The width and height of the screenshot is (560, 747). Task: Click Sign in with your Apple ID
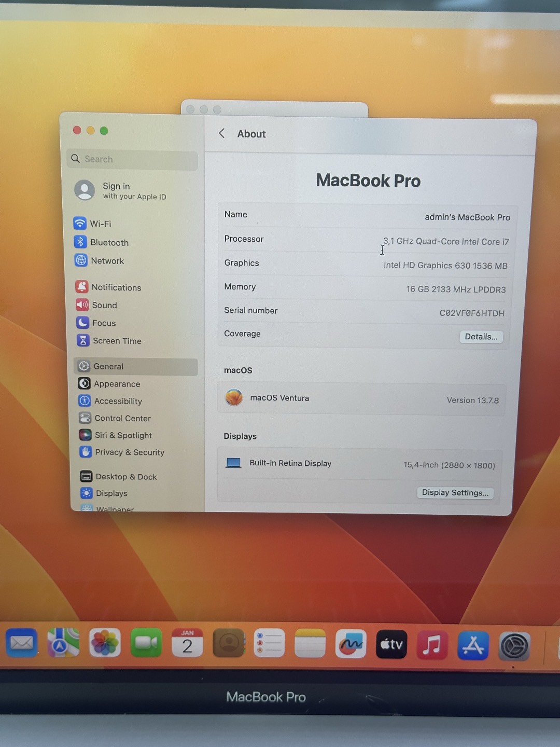(x=134, y=191)
